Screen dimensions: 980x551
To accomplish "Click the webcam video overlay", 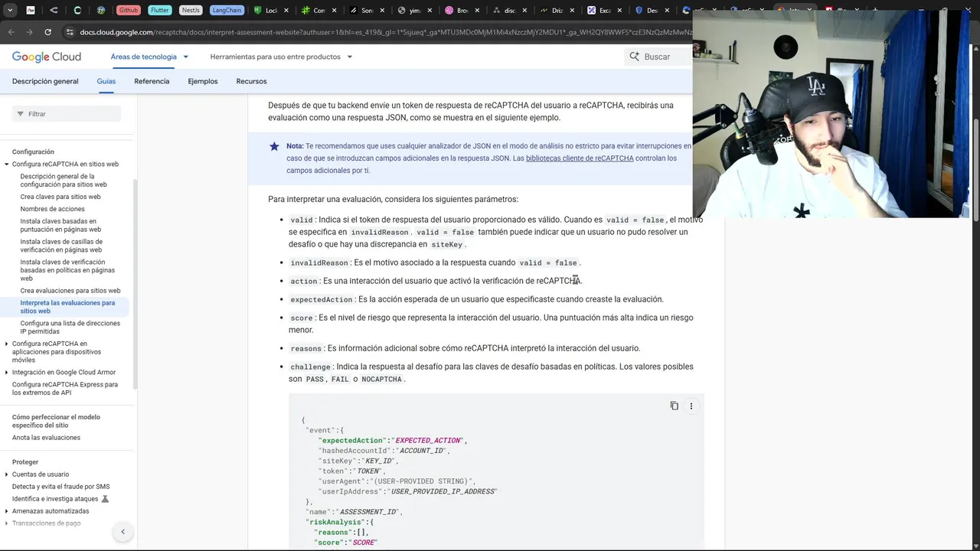I will pos(831,115).
